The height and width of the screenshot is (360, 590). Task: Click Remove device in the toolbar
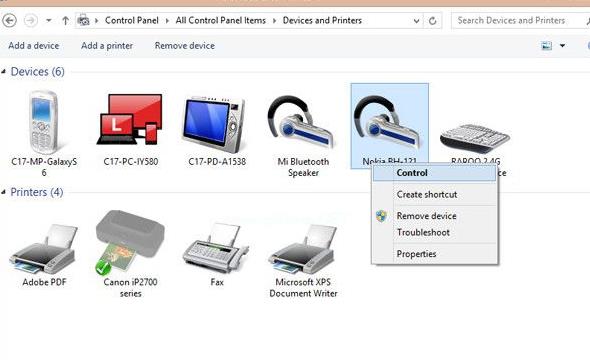point(185,46)
